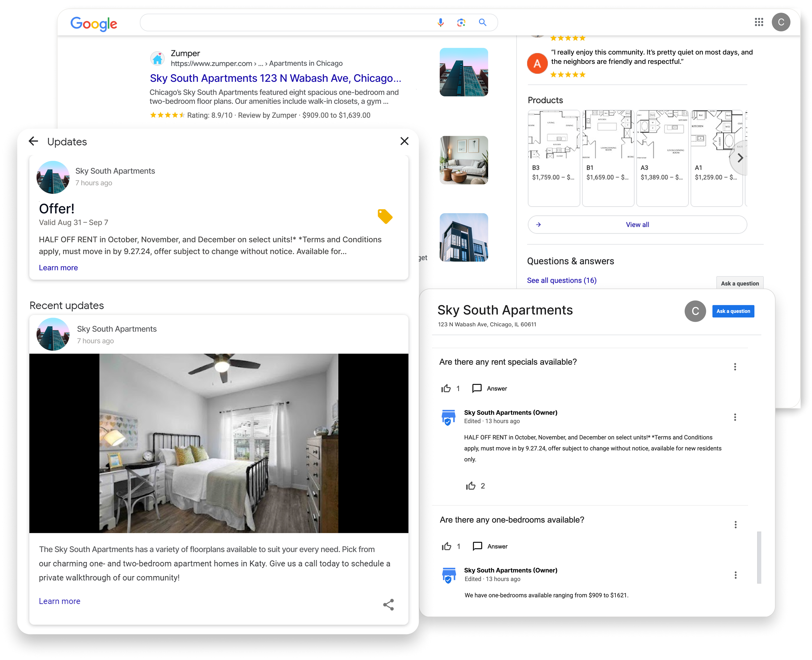Click Sky South Apartments name in Offer post
Viewport: 812px width, 660px height.
click(x=115, y=171)
